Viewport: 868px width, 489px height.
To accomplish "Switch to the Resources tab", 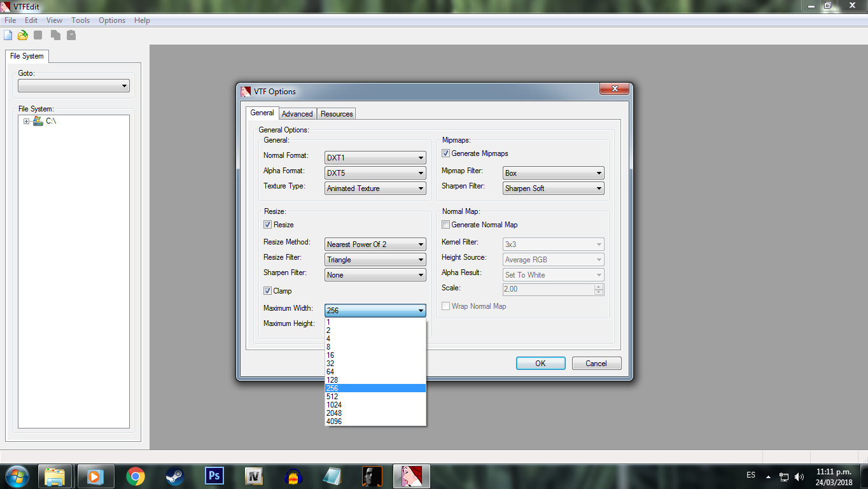I will coord(337,114).
